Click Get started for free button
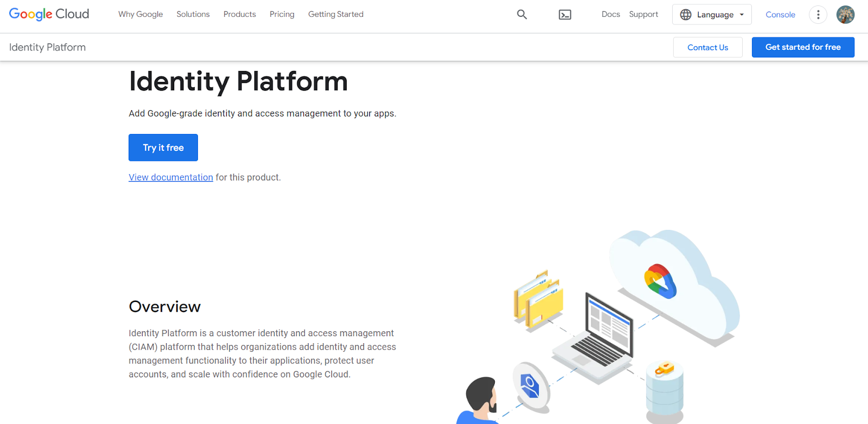 (x=803, y=47)
